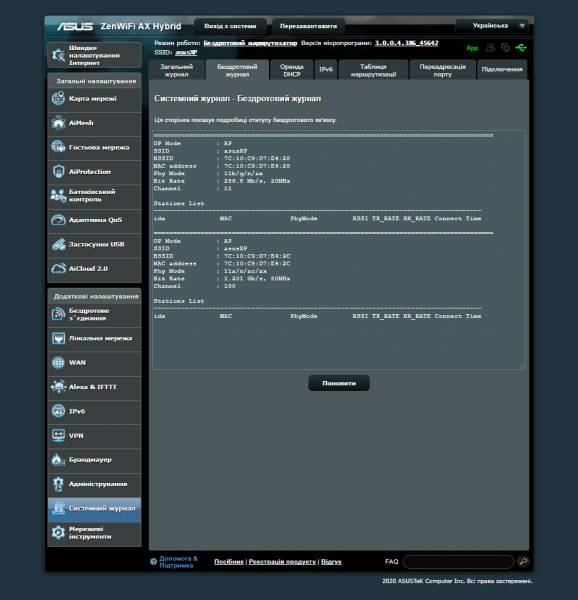Open the Допомога & Підтримка link
The height and width of the screenshot is (600, 578).
point(178,562)
